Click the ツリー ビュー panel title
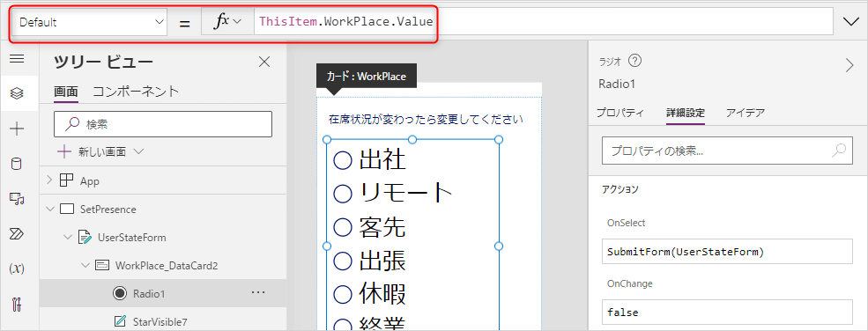This screenshot has width=868, height=331. [103, 63]
